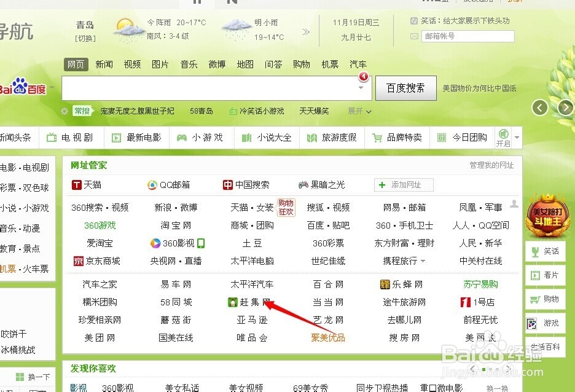575x392 pixels.
Task: Open search engine switcher beside Baidu logo
Action: coord(52,88)
